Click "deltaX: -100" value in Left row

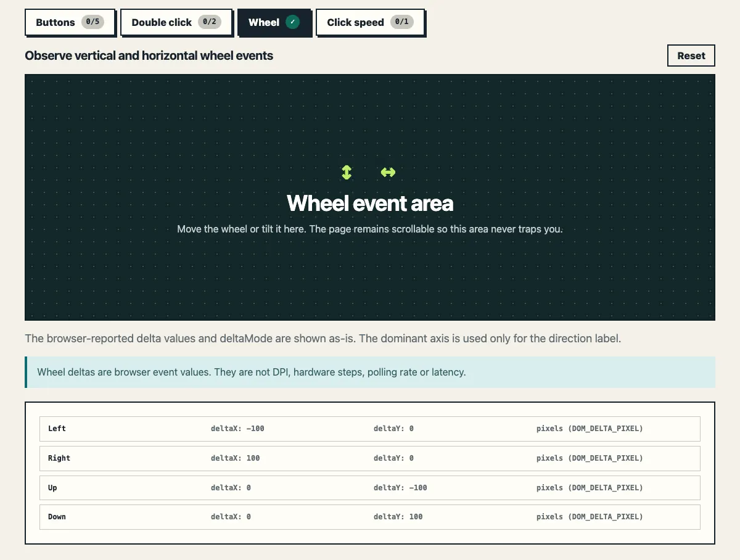237,429
